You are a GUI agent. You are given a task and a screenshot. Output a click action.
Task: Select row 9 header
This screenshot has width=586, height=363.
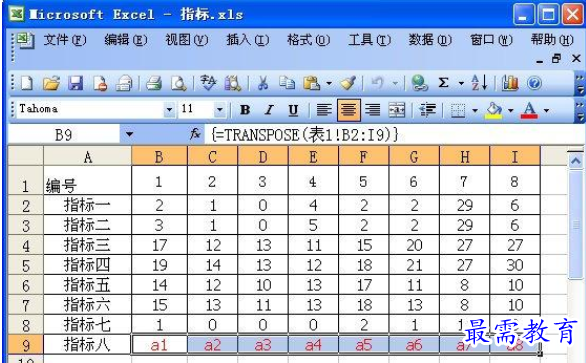click(x=25, y=345)
